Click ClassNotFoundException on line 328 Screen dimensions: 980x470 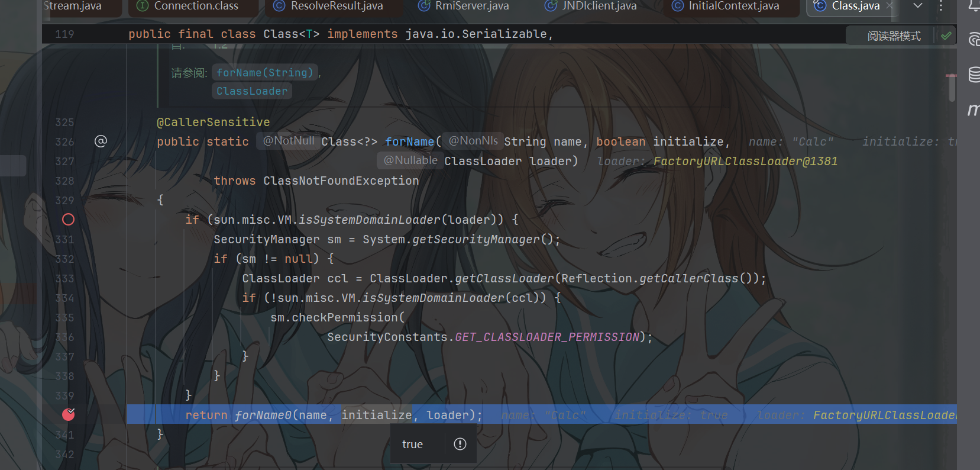[x=341, y=181]
